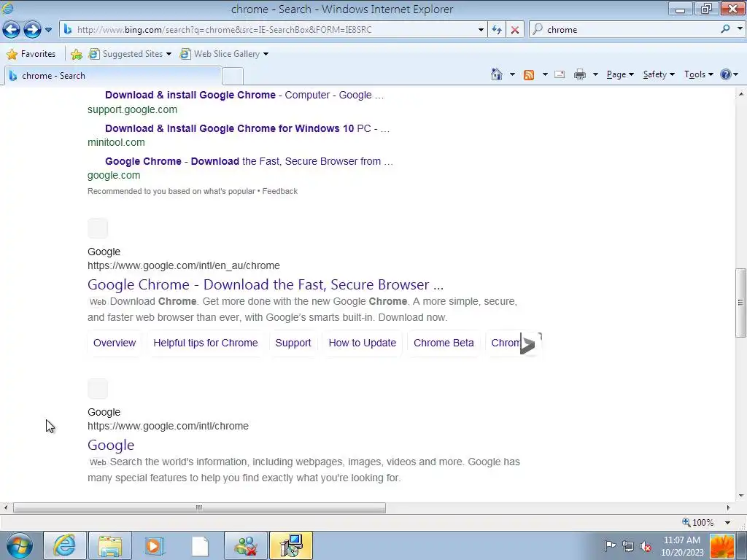Click the Feedback link
The width and height of the screenshot is (747, 560).
click(279, 191)
